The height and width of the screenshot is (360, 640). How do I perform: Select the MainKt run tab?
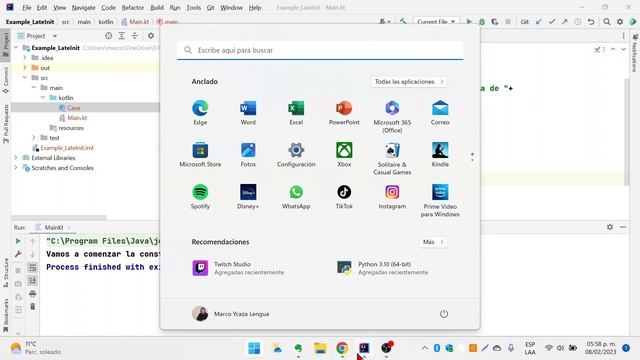coord(53,227)
